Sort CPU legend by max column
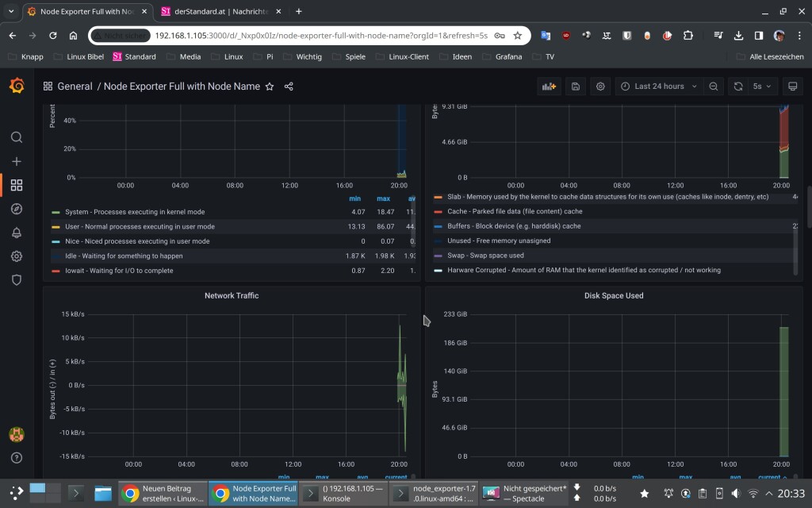The height and width of the screenshot is (508, 812). click(383, 198)
